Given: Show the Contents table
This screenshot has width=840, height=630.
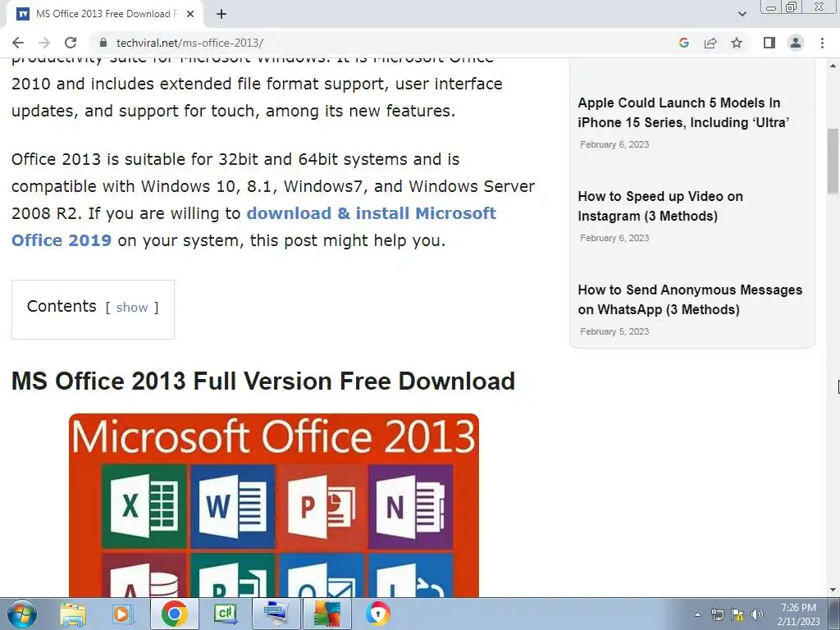Looking at the screenshot, I should click(x=132, y=308).
